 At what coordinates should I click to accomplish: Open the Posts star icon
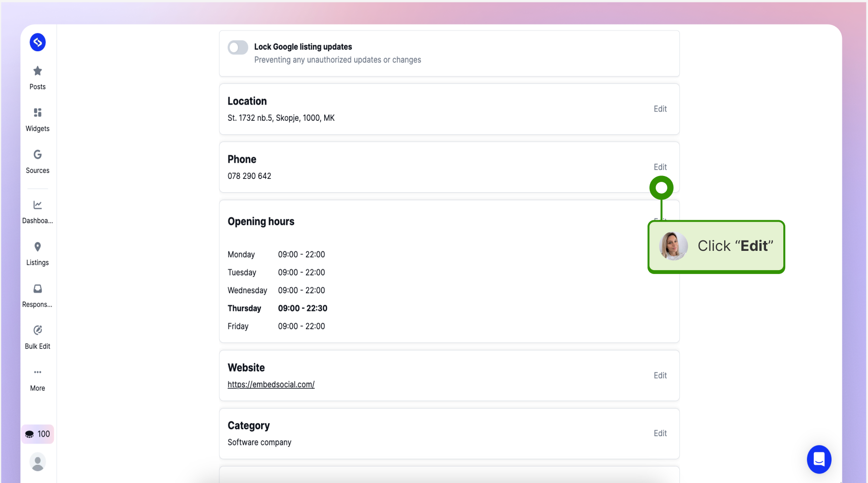pos(37,71)
